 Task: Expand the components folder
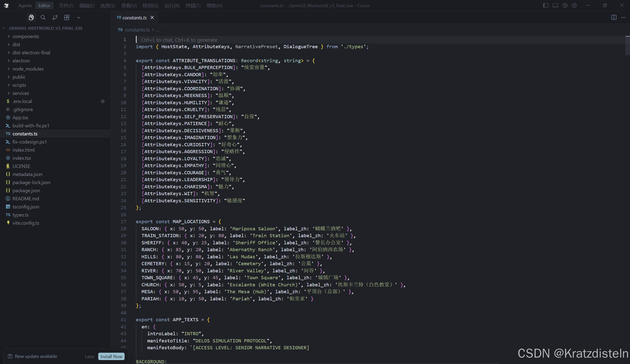point(26,36)
